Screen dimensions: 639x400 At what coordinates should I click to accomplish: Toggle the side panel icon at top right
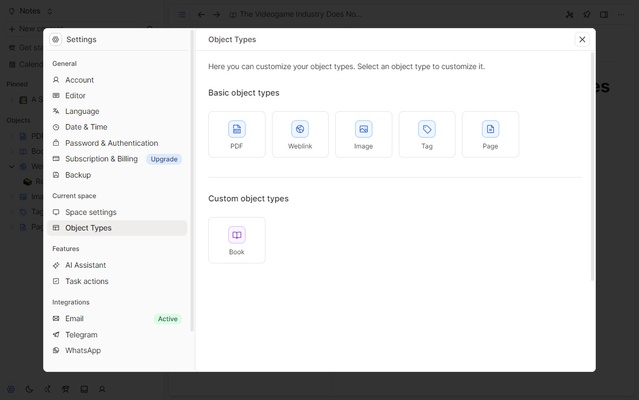click(x=604, y=15)
